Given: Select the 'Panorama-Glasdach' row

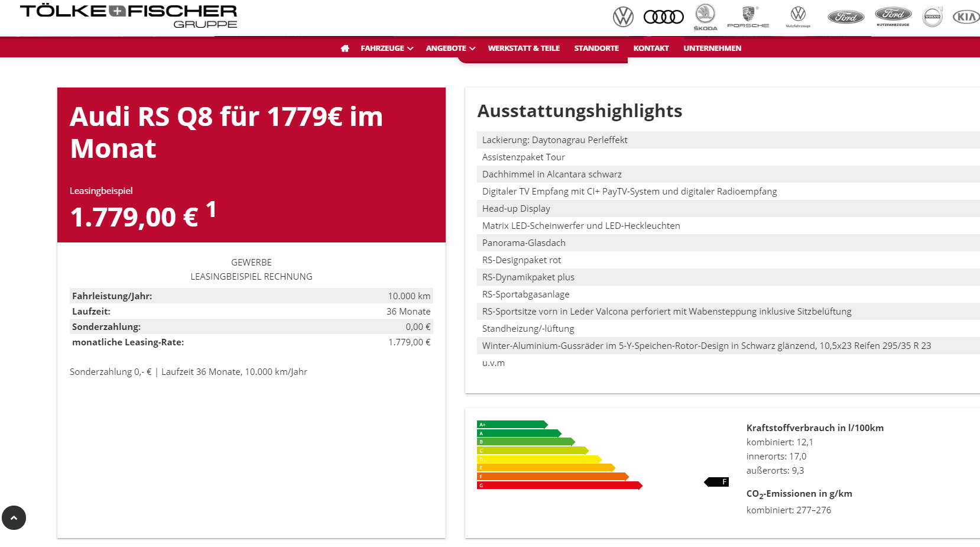Looking at the screenshot, I should point(728,242).
